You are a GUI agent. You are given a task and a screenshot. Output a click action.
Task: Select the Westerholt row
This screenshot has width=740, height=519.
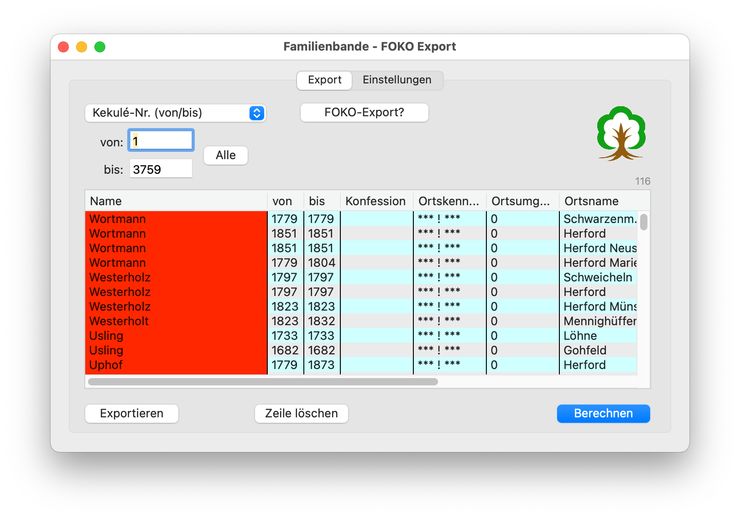click(175, 321)
